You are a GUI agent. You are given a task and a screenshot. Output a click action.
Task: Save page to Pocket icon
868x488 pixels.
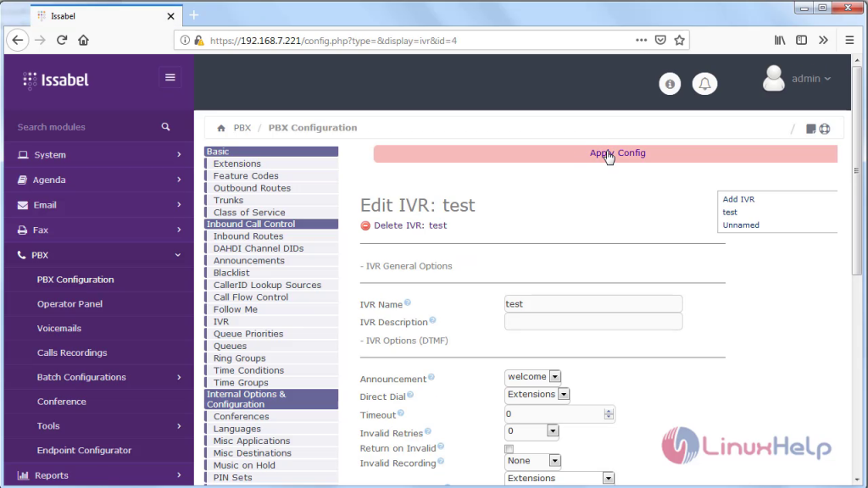coord(660,40)
